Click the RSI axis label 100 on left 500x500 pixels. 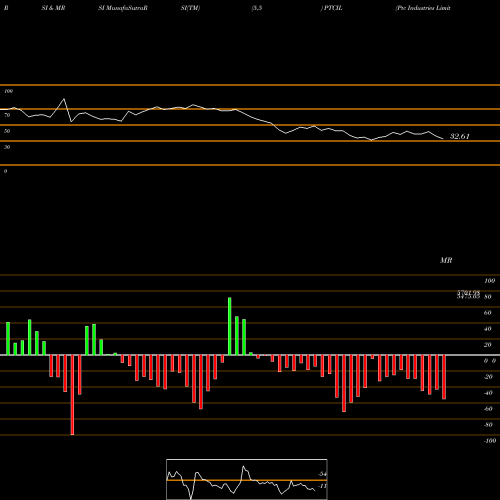[8, 91]
